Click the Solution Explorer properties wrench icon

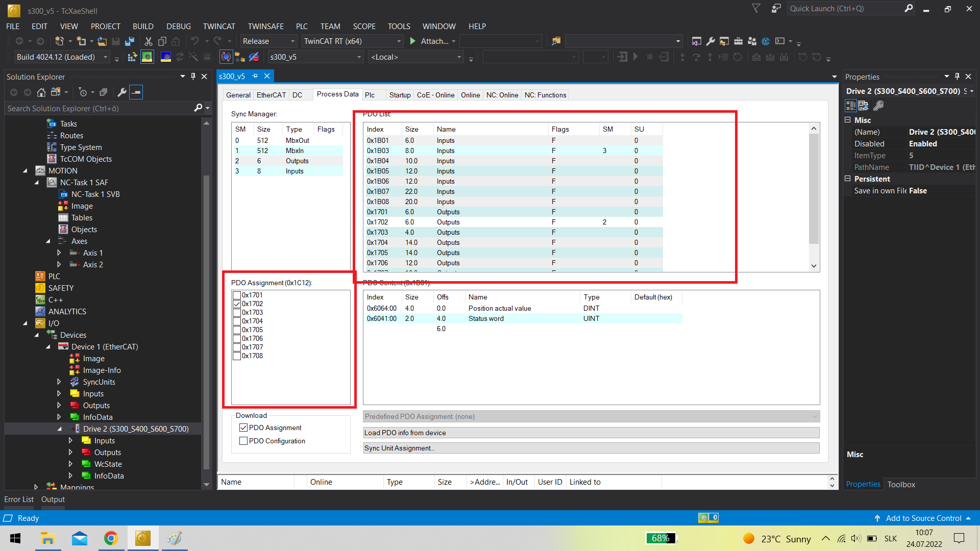pyautogui.click(x=122, y=92)
